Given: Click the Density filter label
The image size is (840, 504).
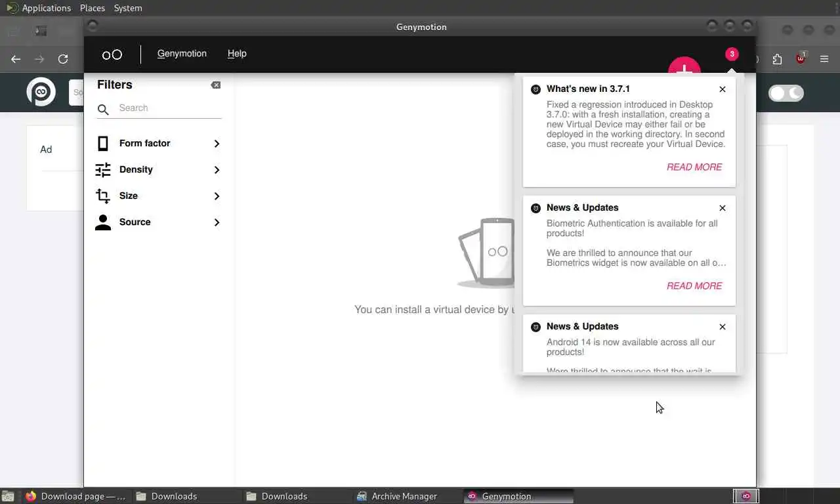Looking at the screenshot, I should (136, 169).
